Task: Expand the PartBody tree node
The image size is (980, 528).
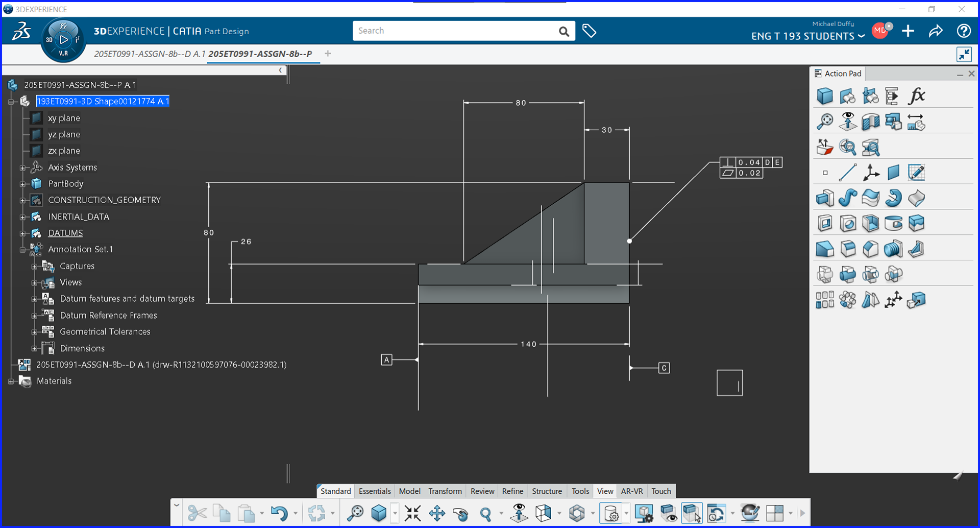Action: click(x=22, y=184)
